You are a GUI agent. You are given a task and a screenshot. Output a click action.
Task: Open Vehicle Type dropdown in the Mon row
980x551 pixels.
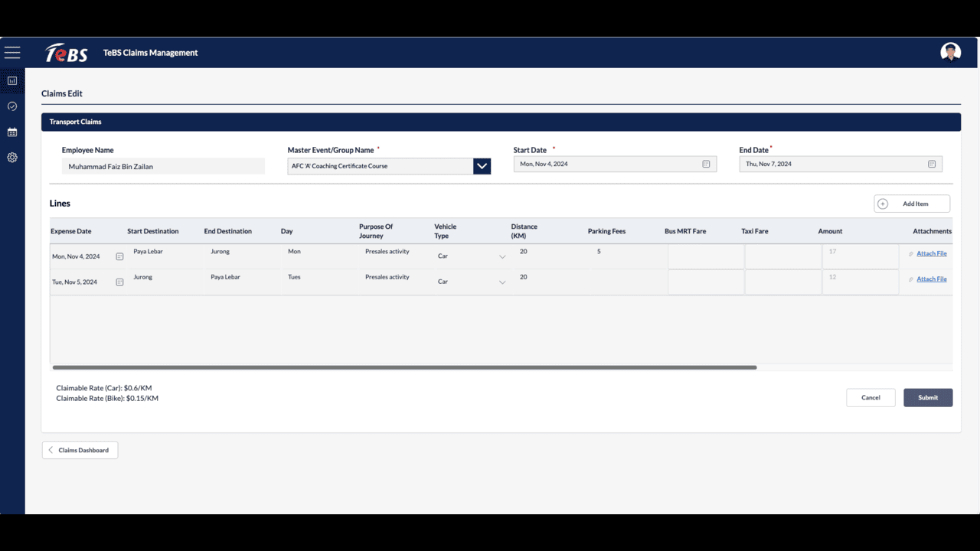click(x=502, y=257)
